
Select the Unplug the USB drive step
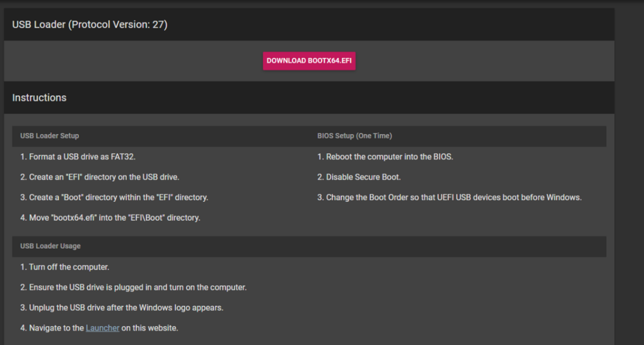pos(122,308)
